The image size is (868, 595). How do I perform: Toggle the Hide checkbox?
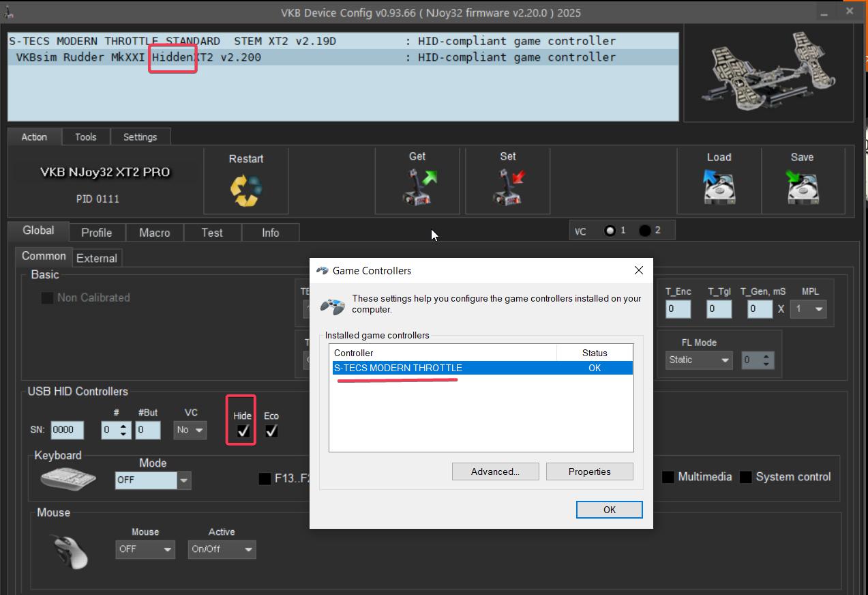click(x=243, y=431)
